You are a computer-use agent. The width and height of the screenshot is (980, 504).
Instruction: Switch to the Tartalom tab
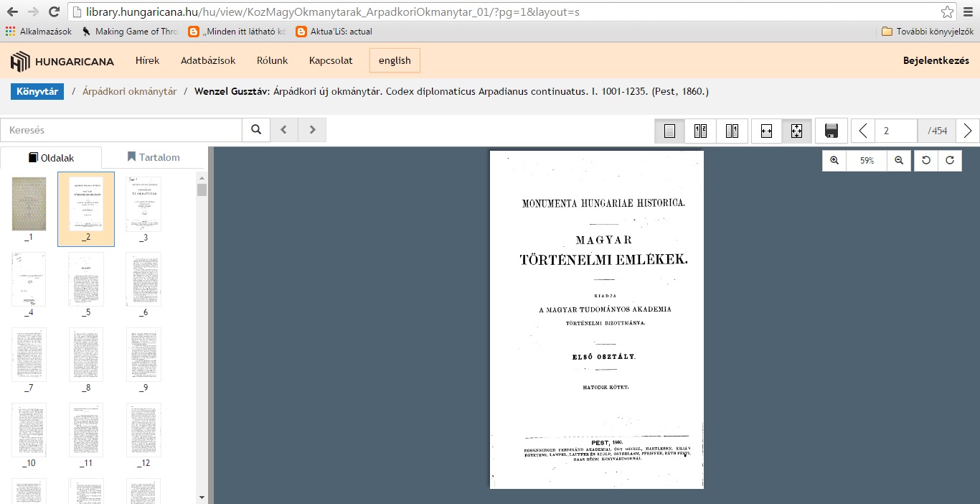(154, 157)
